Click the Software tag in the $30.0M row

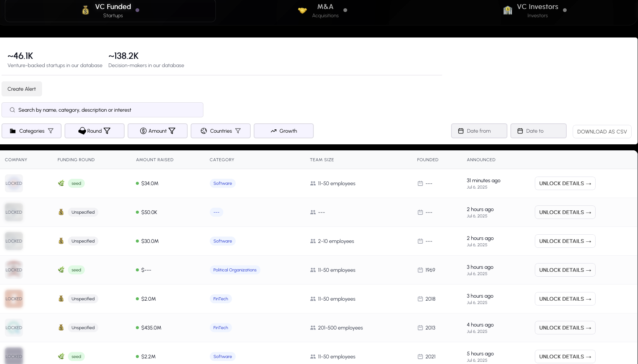tap(223, 241)
